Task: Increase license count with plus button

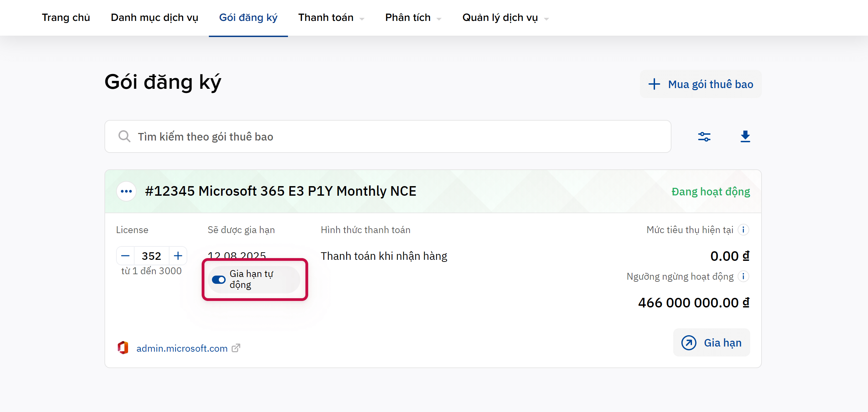Action: [178, 256]
